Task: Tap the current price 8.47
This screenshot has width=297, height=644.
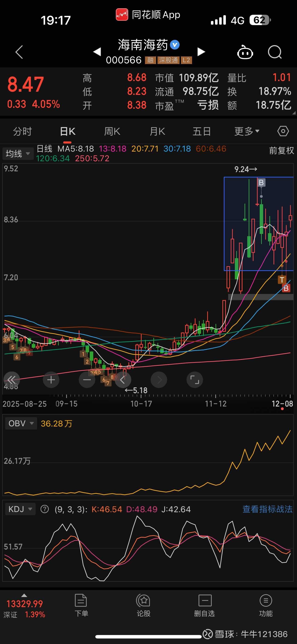Action: click(26, 85)
